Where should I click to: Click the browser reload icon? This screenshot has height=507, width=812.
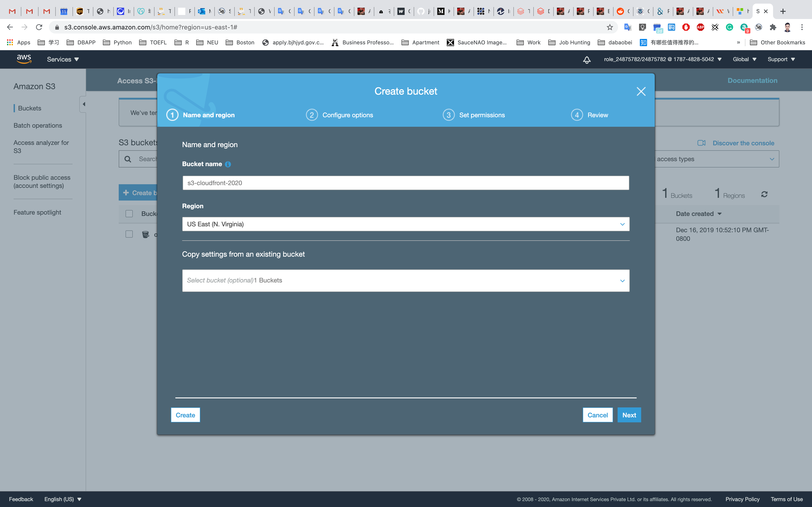[x=39, y=27]
